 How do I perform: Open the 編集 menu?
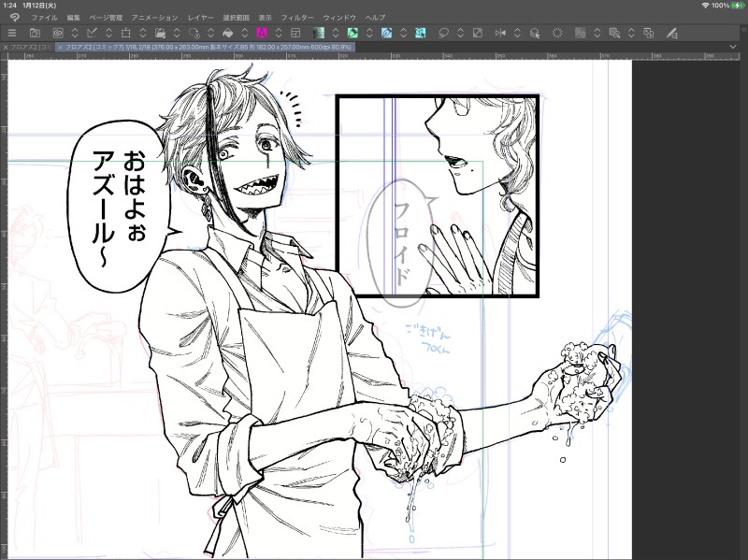point(74,18)
